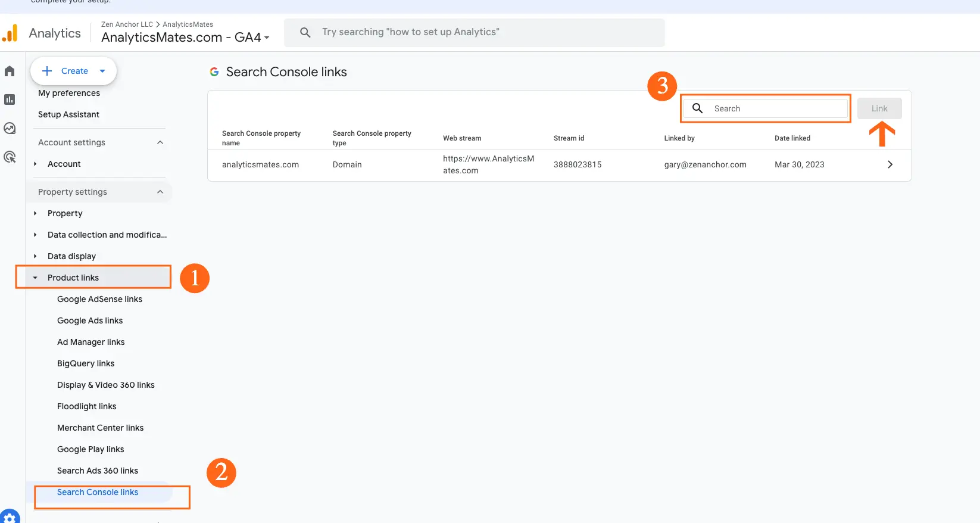Open BigQuery links
980x523 pixels.
pos(86,363)
